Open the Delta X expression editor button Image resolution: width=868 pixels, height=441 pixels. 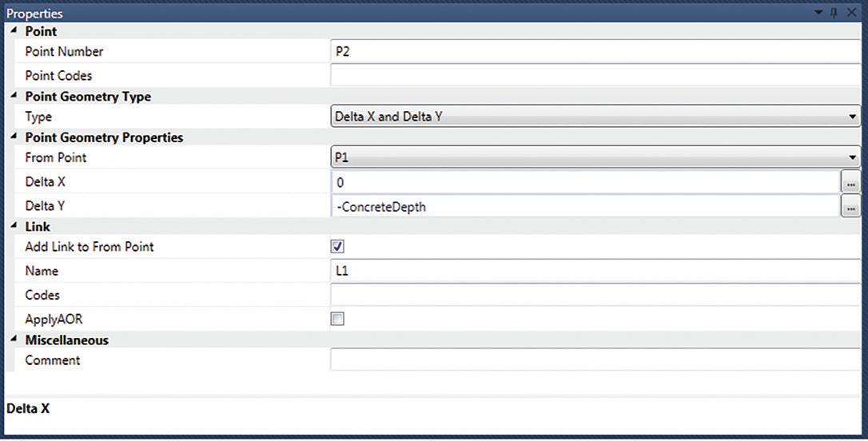(x=850, y=182)
